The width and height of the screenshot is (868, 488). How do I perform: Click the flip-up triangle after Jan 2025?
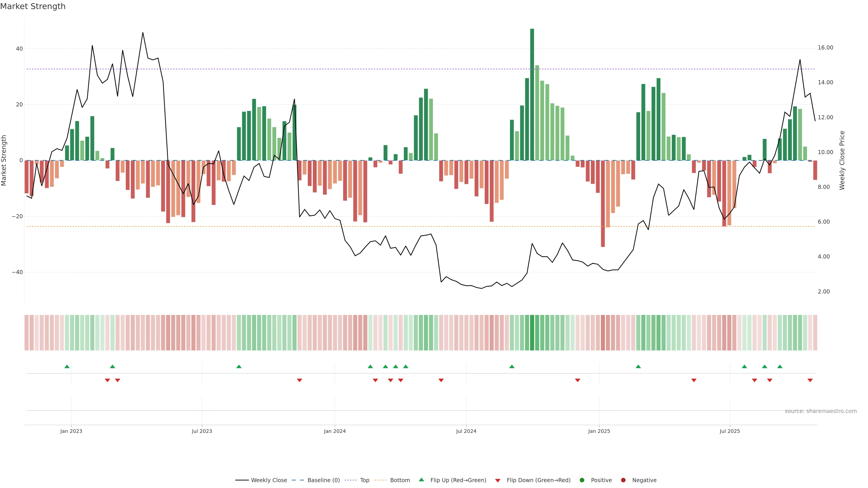[x=638, y=366]
